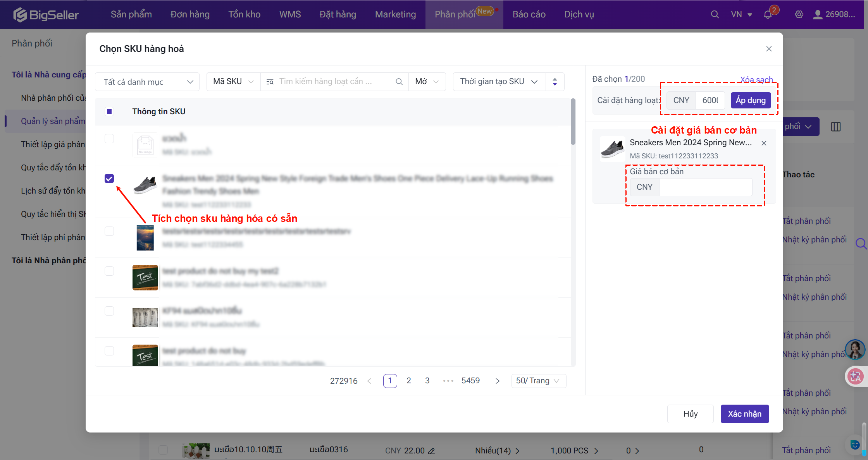
Task: Toggle sort order arrows next to SKU time
Action: (555, 82)
